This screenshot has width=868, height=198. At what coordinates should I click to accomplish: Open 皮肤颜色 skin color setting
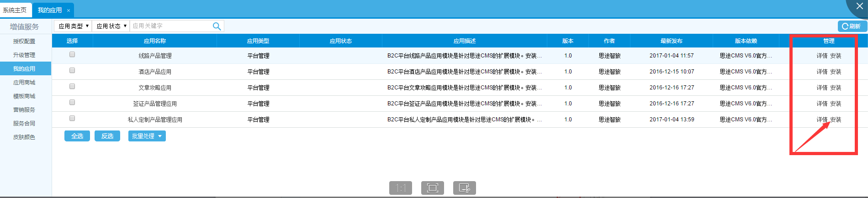tap(24, 137)
